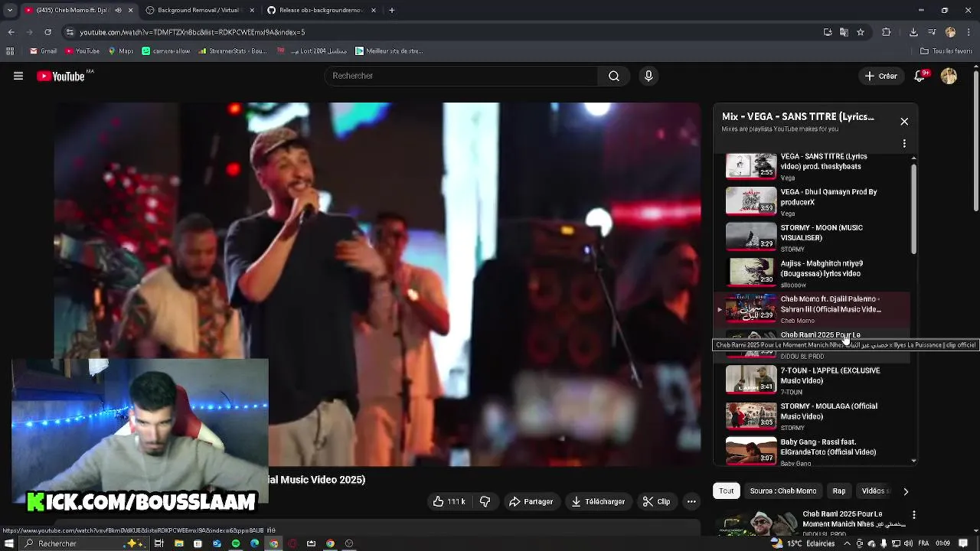Open more actions ellipsis under video
The width and height of the screenshot is (980, 551).
[691, 501]
